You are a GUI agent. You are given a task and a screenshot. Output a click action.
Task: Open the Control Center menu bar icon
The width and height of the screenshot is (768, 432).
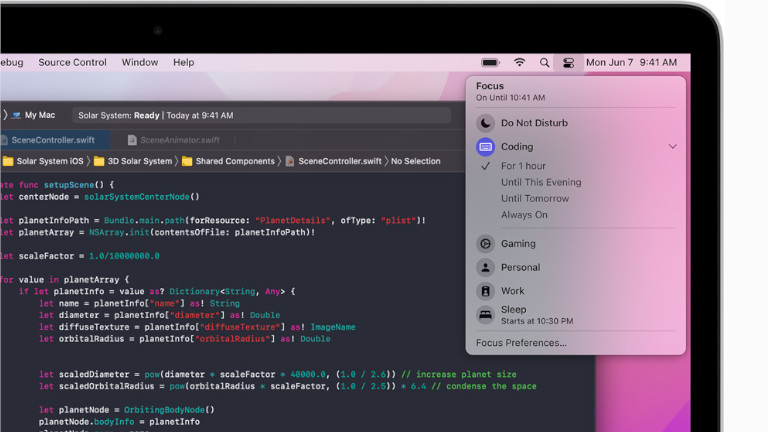[x=568, y=63]
